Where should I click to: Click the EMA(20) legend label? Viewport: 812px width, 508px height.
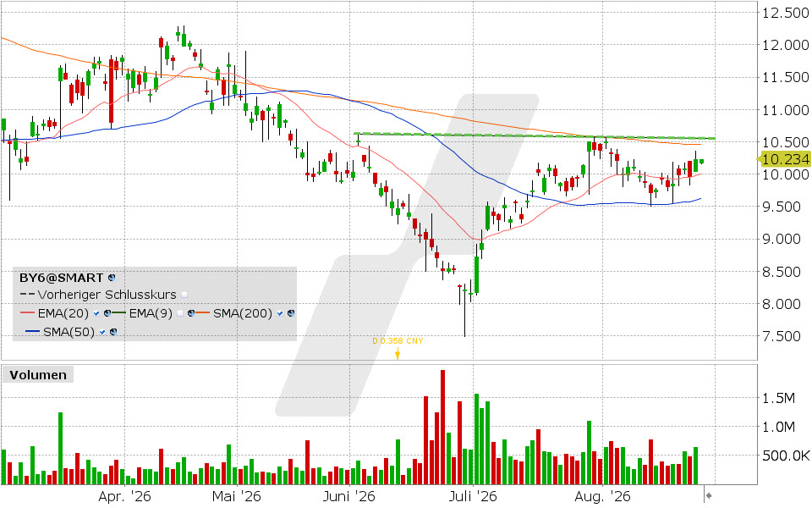(x=63, y=313)
